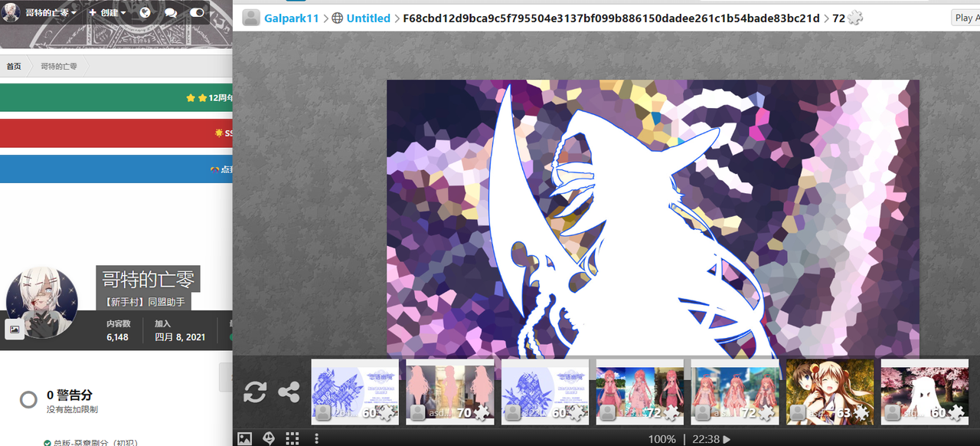Open the Untitled album link

click(368, 18)
